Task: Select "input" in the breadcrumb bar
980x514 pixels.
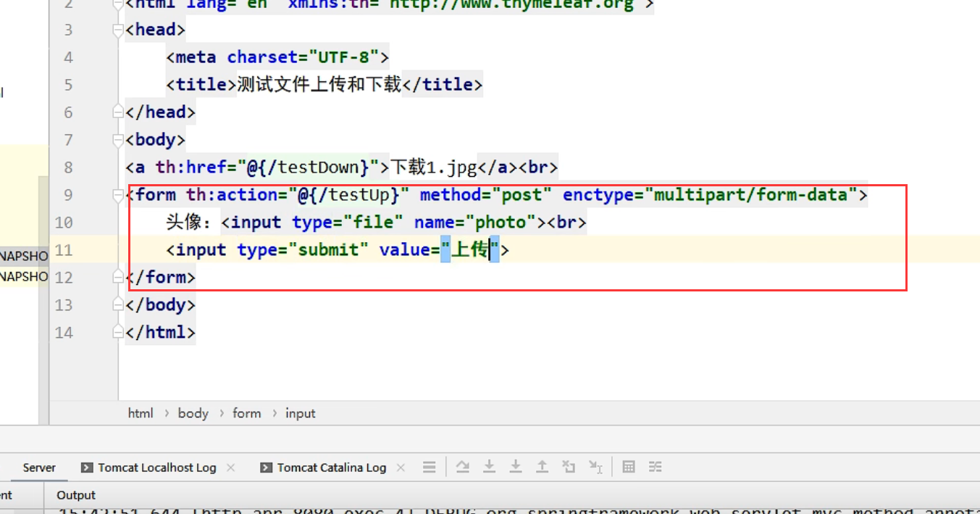Action: coord(300,413)
